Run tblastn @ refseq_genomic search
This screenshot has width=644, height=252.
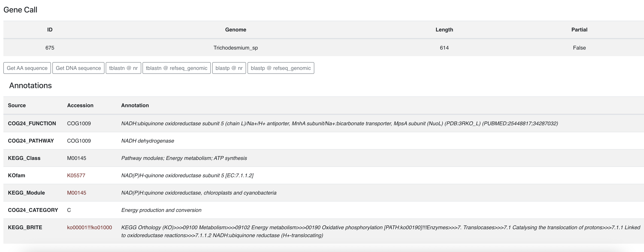click(176, 68)
